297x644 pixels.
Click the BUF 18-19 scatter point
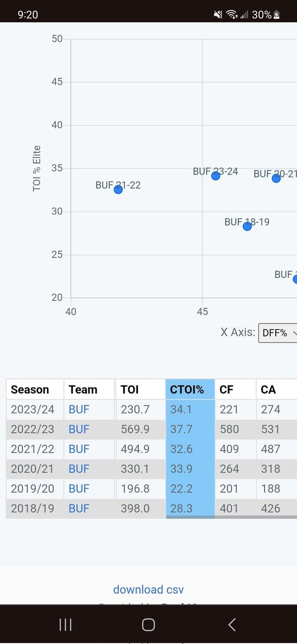click(247, 226)
